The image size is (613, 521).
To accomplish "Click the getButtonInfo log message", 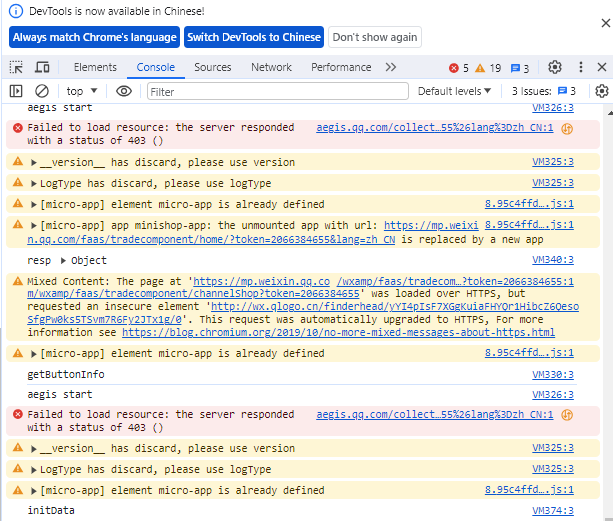I will click(66, 374).
